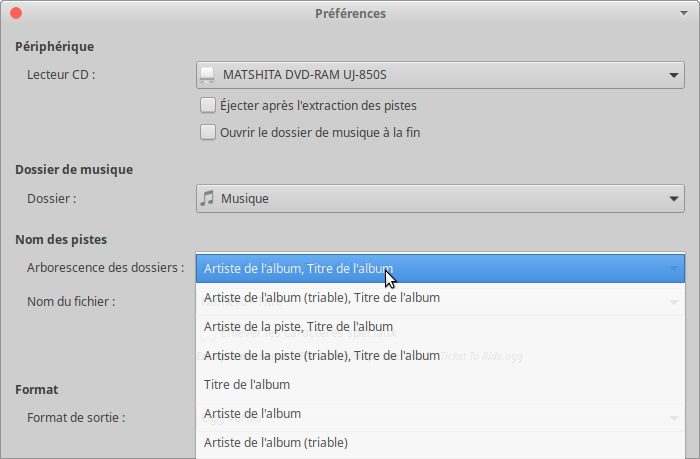Screen dimensions: 700x459
Task: Choose Artiste de l'album (triable), Titre de l'album
Action: click(x=440, y=297)
